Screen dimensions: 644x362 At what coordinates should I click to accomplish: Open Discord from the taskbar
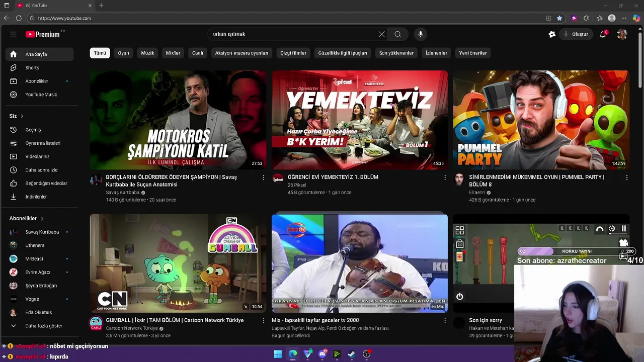(323, 354)
